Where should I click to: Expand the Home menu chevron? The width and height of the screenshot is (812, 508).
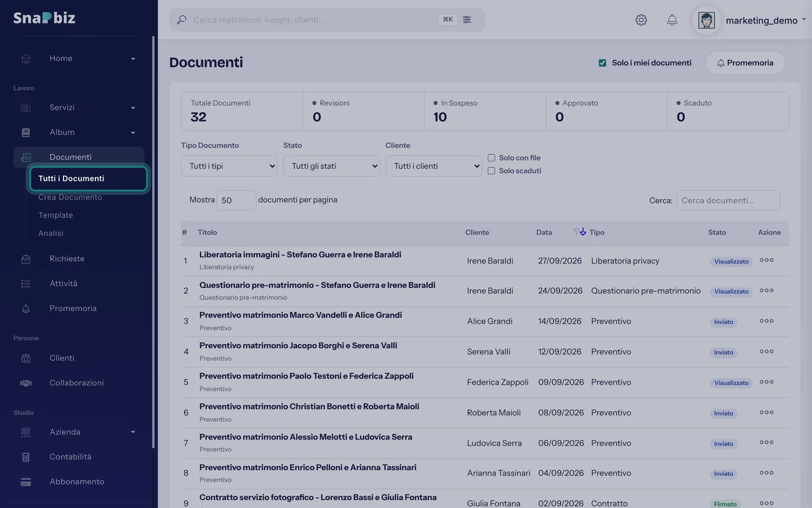133,59
